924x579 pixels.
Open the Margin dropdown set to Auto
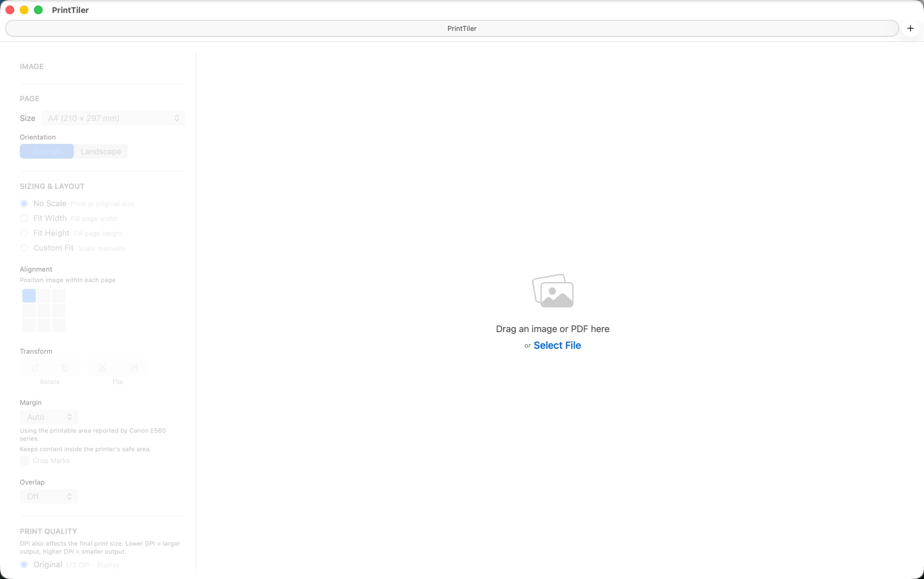click(x=49, y=417)
